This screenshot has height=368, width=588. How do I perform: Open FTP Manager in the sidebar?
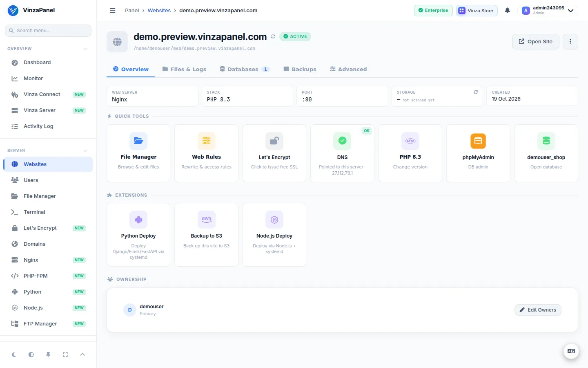[x=48, y=323]
